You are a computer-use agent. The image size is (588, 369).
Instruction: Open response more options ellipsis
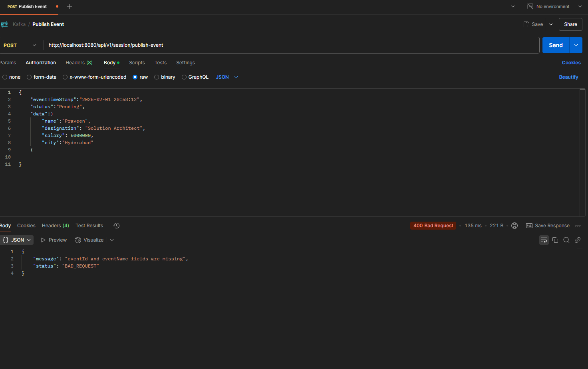coord(578,226)
